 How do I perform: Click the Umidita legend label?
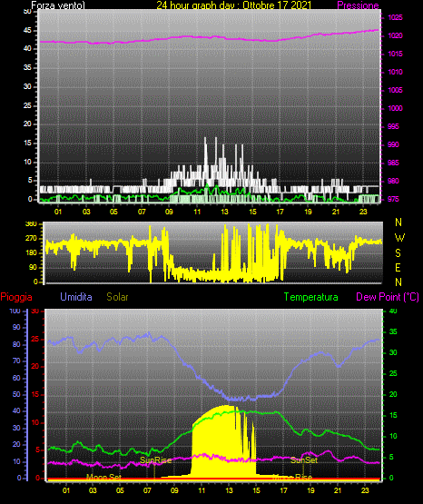(76, 297)
